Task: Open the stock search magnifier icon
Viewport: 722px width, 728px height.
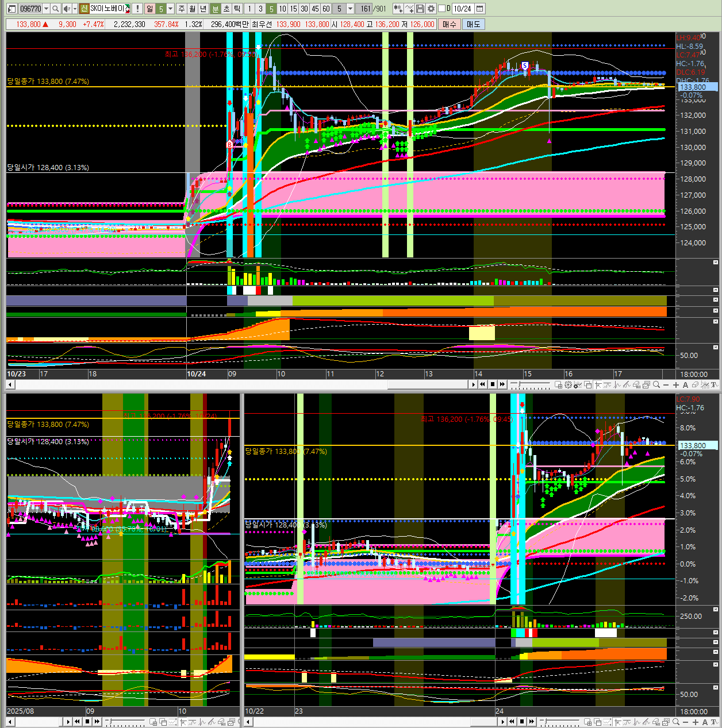Action: (x=56, y=9)
